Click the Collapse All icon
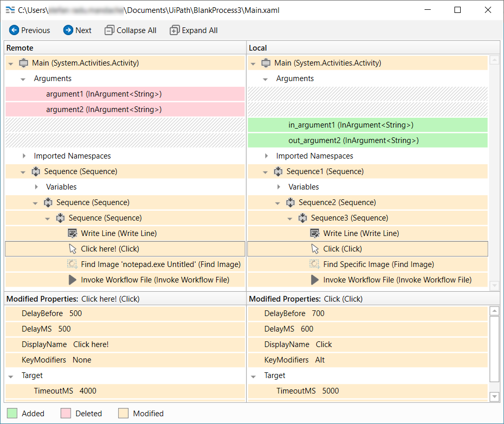This screenshot has height=424, width=504. (109, 30)
